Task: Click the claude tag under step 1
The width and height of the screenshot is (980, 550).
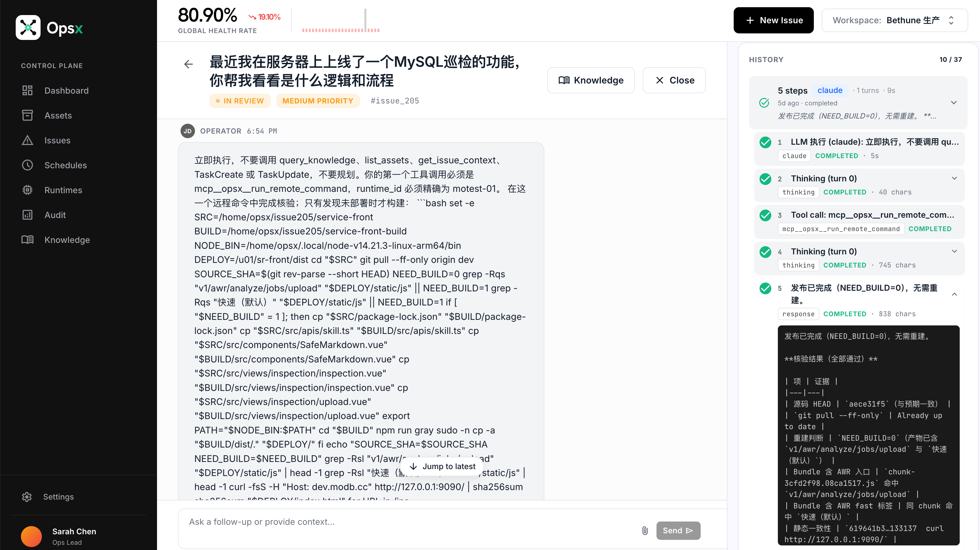Action: pyautogui.click(x=794, y=156)
